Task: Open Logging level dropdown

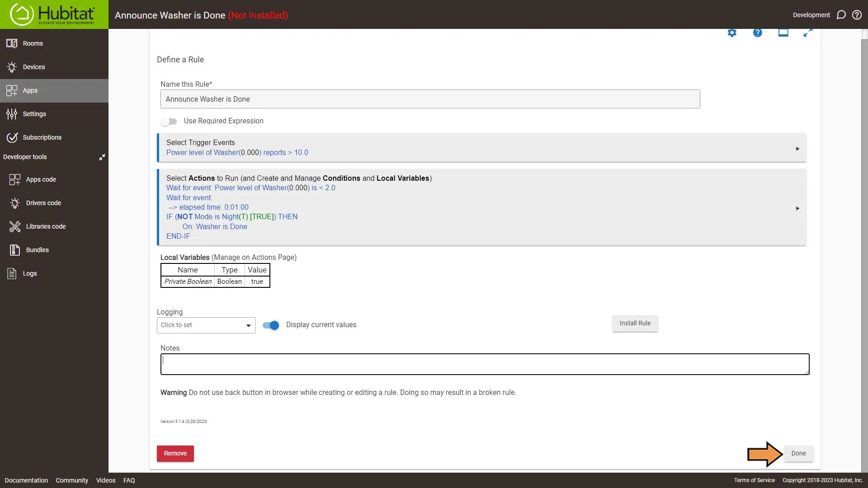Action: tap(206, 325)
